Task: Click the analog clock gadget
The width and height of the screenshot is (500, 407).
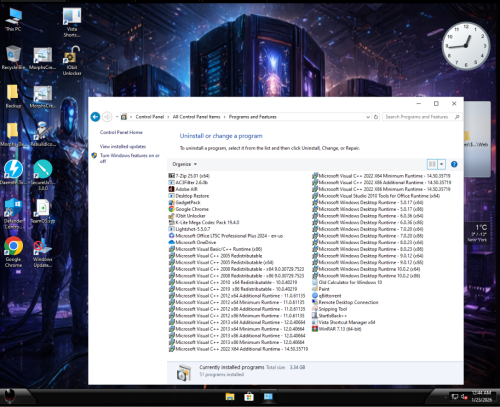Action: coord(466,46)
